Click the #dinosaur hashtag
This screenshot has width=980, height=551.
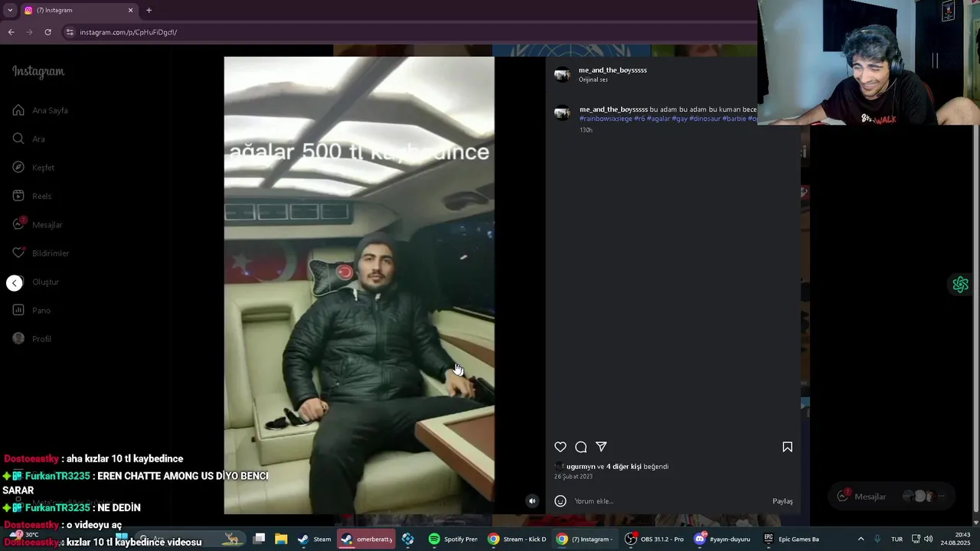(x=705, y=119)
